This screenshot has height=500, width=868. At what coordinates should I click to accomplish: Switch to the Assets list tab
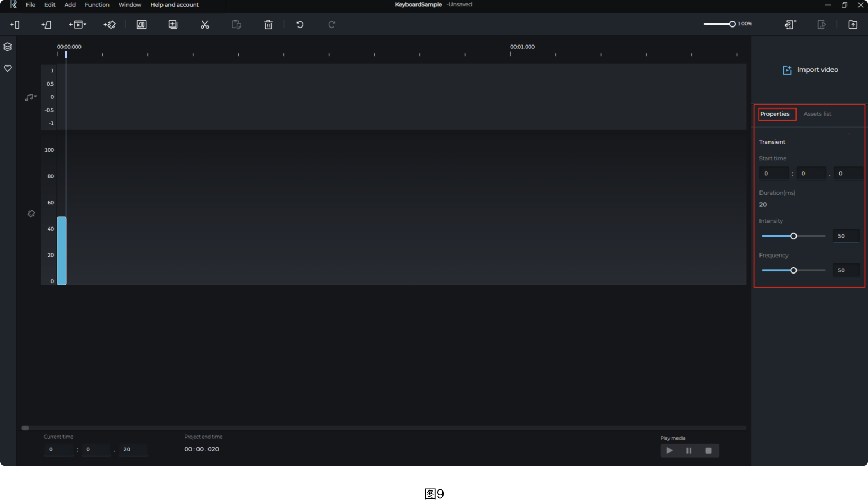[x=817, y=114]
